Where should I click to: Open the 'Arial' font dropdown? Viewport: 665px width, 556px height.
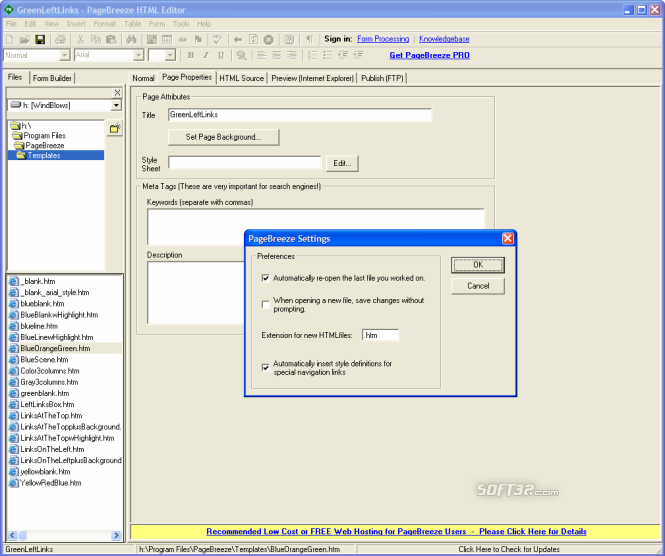(138, 55)
